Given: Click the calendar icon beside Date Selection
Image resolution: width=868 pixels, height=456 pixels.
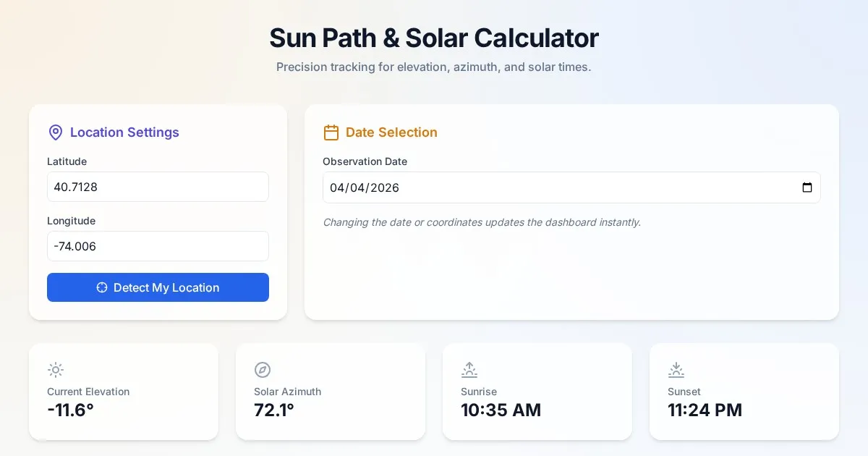Looking at the screenshot, I should (331, 132).
